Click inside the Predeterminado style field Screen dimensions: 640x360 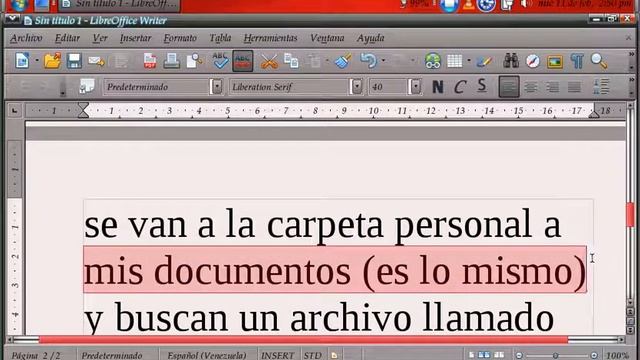pyautogui.click(x=157, y=87)
